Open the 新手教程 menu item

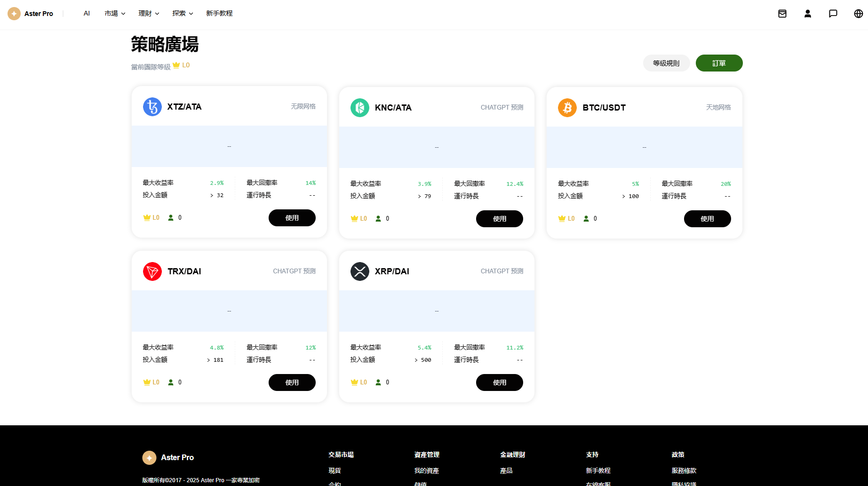(x=219, y=14)
